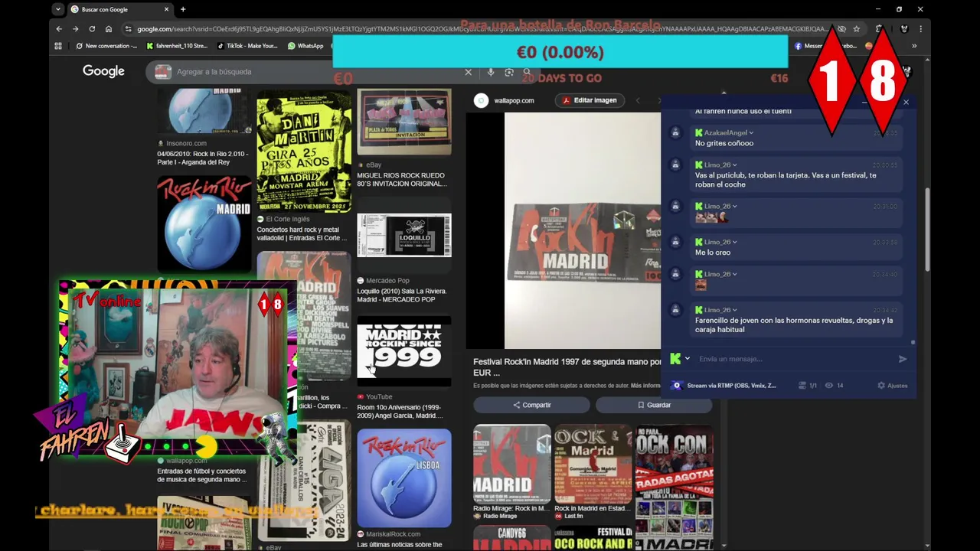Open the 'Buscar con Google' tab
The height and width of the screenshot is (551, 980).
119,9
